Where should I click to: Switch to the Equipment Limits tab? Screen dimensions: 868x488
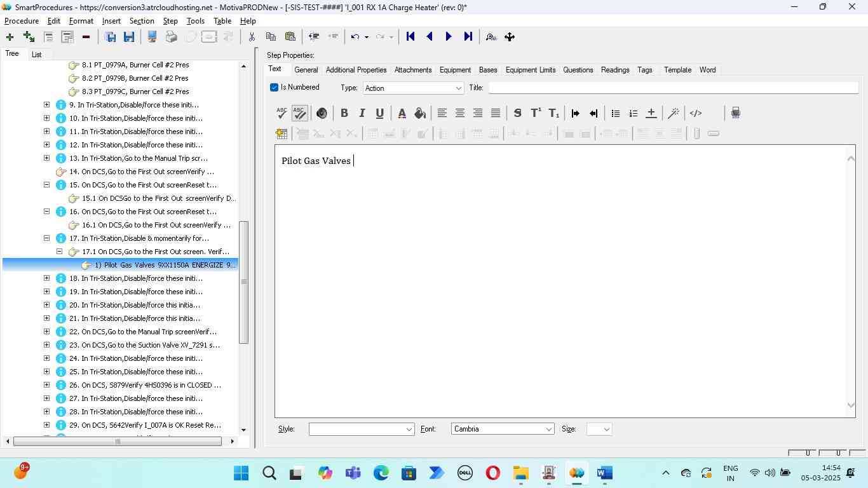click(530, 70)
